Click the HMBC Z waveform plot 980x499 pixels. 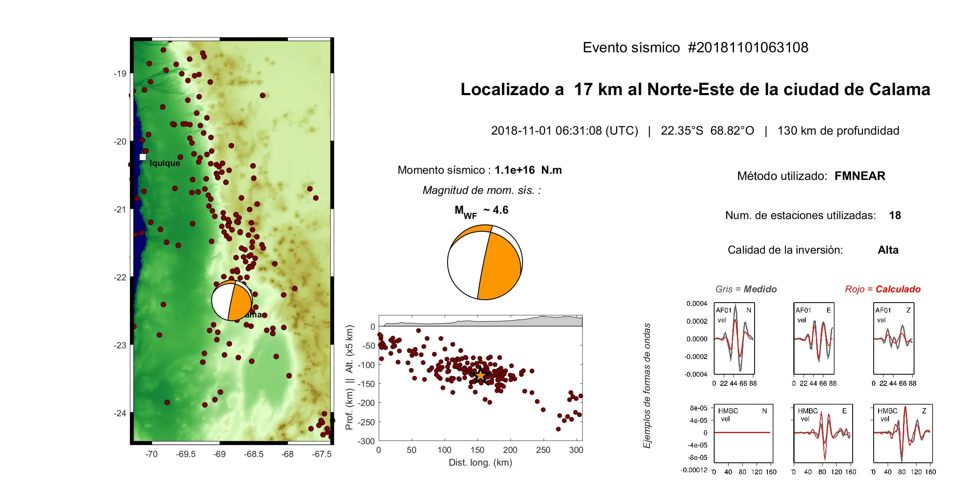[x=903, y=434]
